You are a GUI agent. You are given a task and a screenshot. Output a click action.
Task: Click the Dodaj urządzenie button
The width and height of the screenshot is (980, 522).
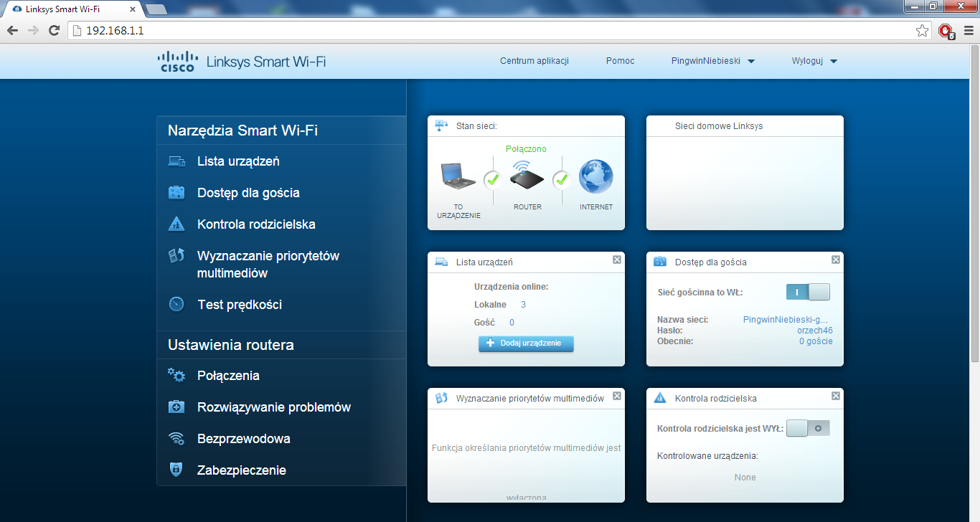tap(526, 343)
